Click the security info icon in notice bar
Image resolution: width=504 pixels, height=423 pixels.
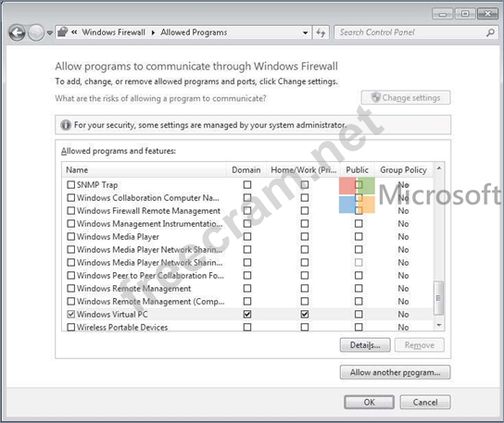click(x=66, y=125)
